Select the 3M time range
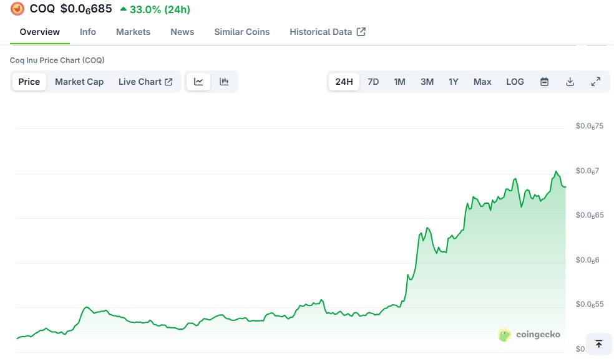The height and width of the screenshot is (364, 614). tap(427, 82)
